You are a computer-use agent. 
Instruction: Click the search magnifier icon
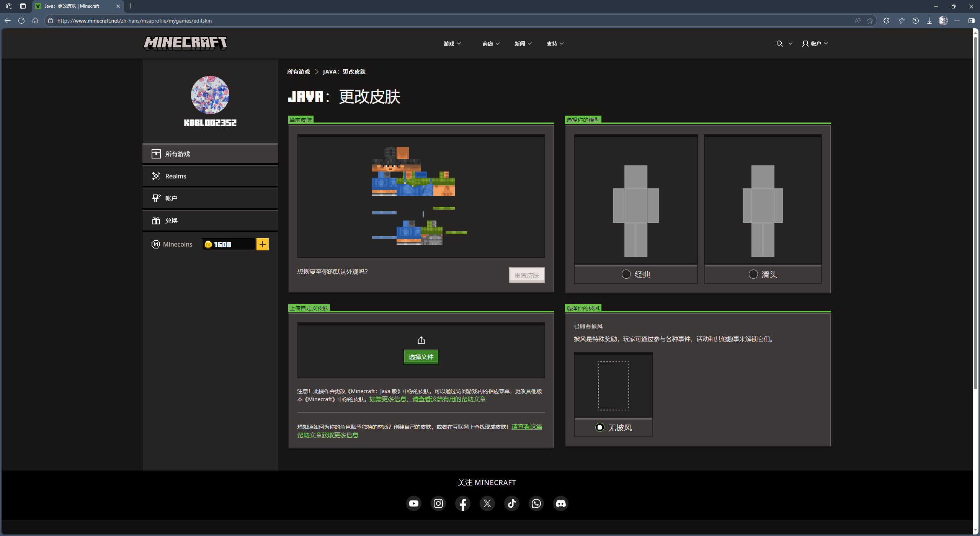click(x=779, y=44)
